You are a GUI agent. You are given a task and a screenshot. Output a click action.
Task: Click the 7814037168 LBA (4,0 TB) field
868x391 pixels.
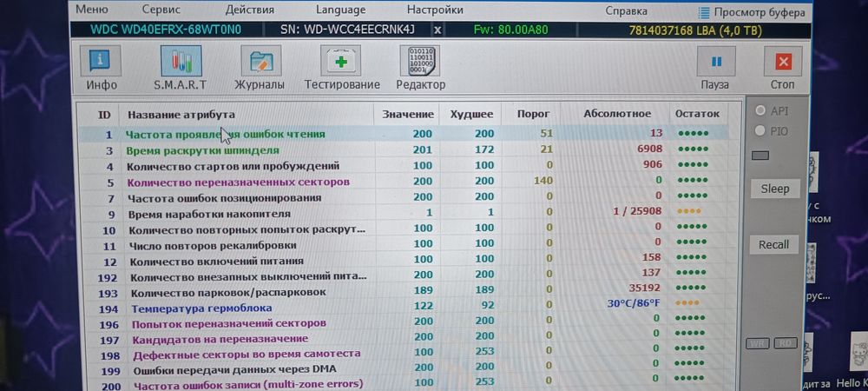(x=695, y=30)
